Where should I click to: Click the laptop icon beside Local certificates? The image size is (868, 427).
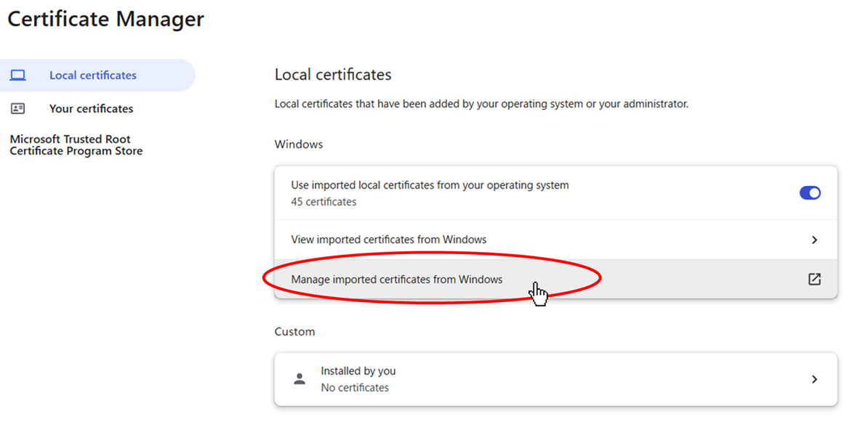pyautogui.click(x=17, y=76)
